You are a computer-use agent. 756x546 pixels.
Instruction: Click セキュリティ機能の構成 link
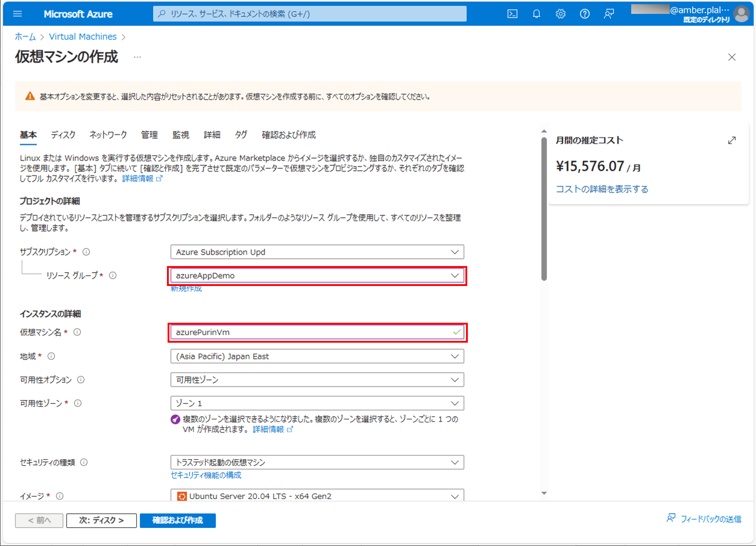(x=206, y=475)
